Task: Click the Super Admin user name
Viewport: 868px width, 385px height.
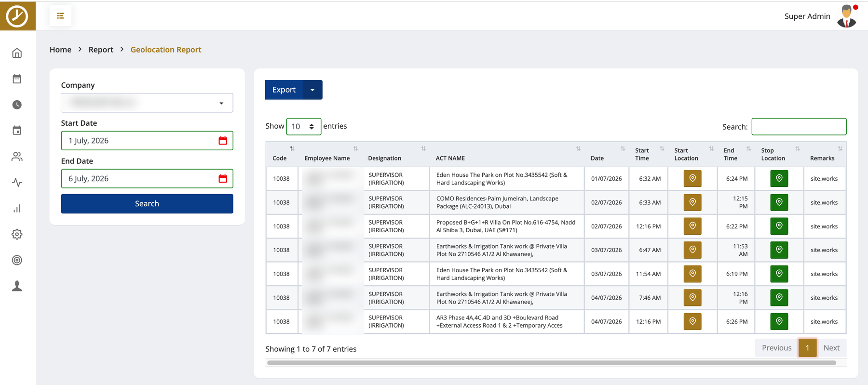Action: click(807, 16)
